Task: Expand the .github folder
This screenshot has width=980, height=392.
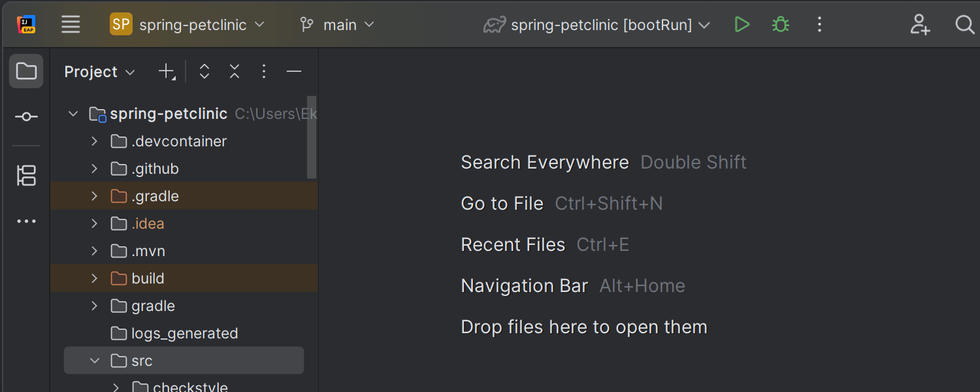Action: click(x=94, y=168)
